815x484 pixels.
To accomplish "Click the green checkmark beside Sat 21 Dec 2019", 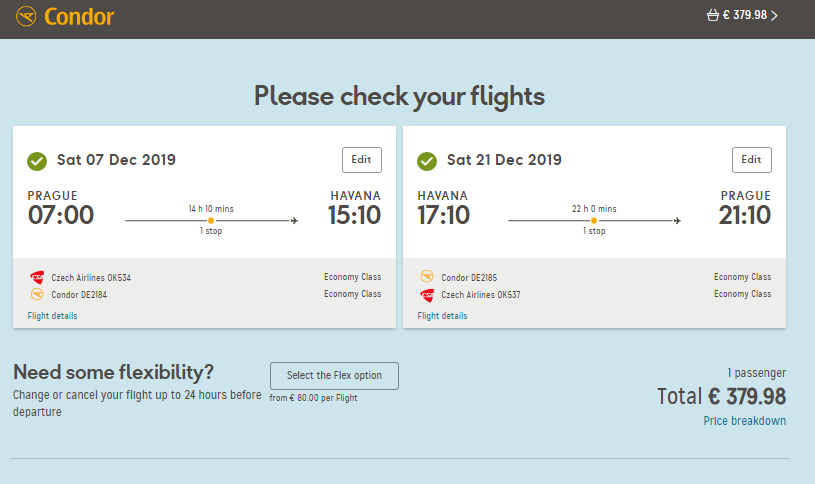I will tap(427, 161).
